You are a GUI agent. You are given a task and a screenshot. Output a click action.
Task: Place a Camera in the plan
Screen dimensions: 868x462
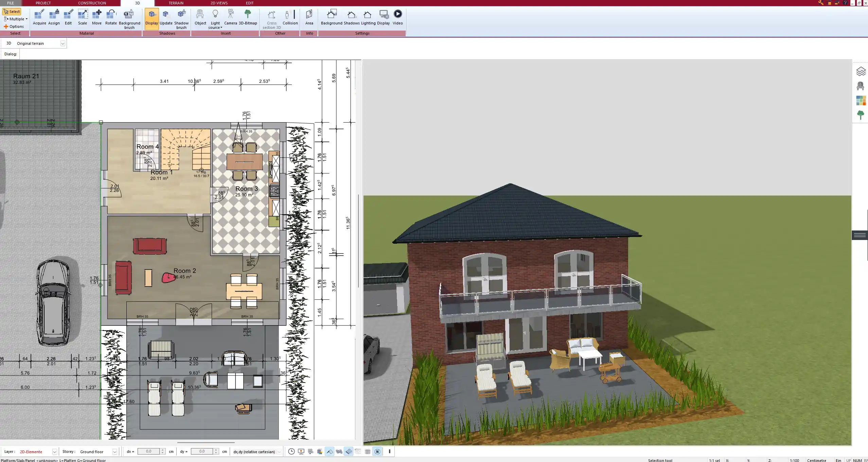click(x=231, y=16)
